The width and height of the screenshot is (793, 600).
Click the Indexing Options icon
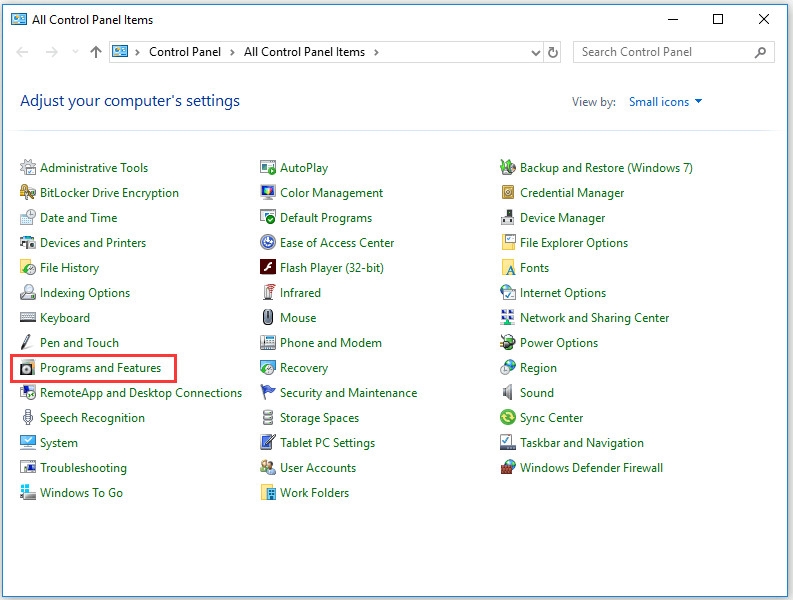(x=28, y=292)
